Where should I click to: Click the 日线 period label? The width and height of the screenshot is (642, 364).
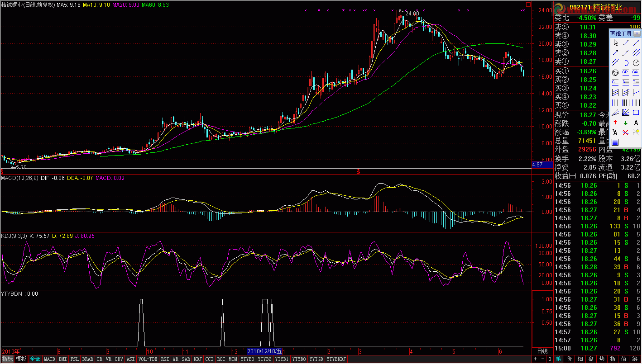pos(542,351)
